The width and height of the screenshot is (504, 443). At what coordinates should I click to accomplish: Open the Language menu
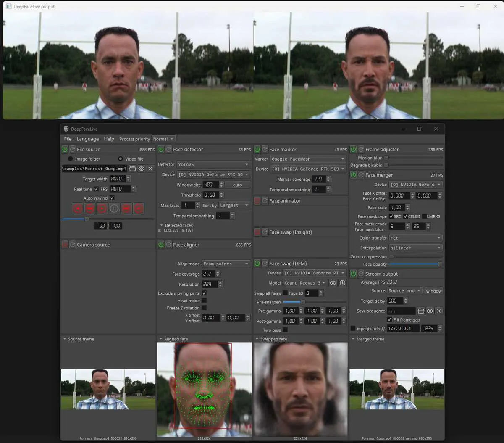[x=87, y=139]
